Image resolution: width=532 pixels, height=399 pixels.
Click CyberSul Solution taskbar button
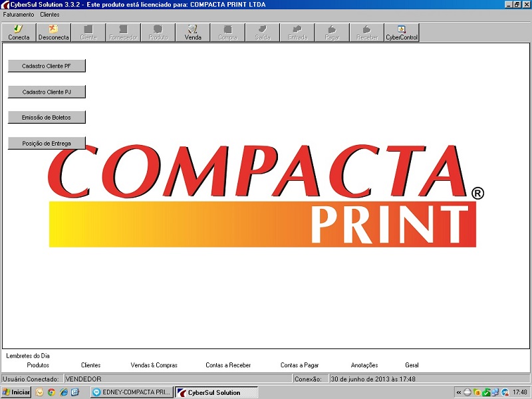pyautogui.click(x=217, y=392)
